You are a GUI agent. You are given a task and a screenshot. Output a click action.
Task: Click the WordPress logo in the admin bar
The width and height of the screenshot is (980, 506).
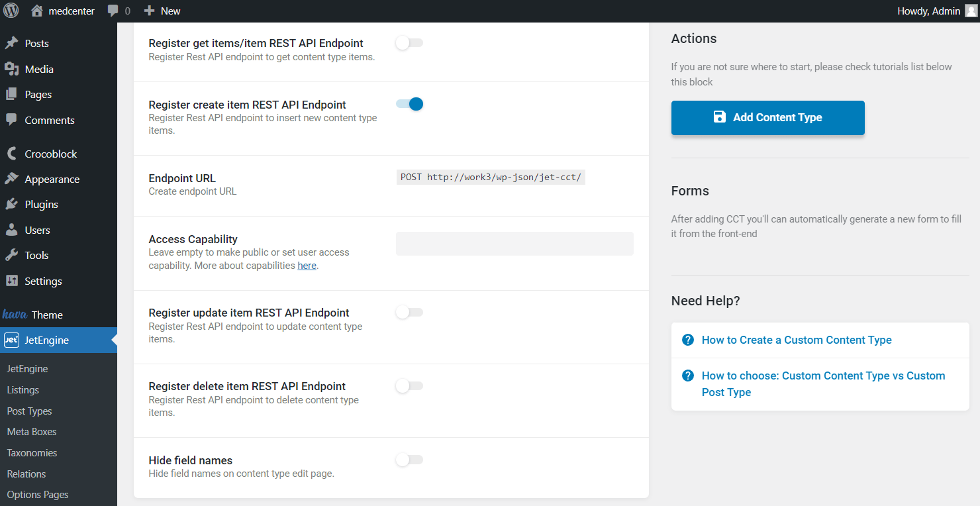[x=10, y=10]
